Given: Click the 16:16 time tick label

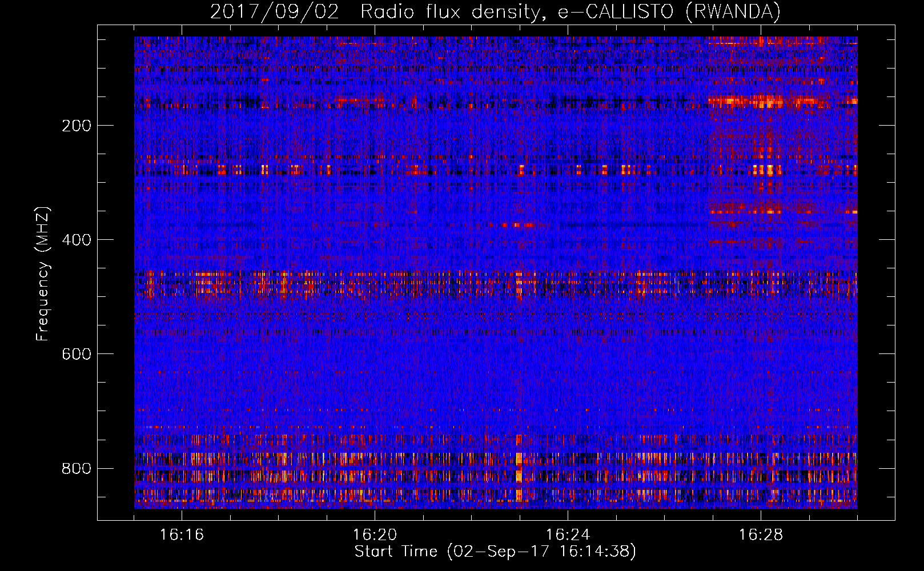Looking at the screenshot, I should tap(182, 534).
